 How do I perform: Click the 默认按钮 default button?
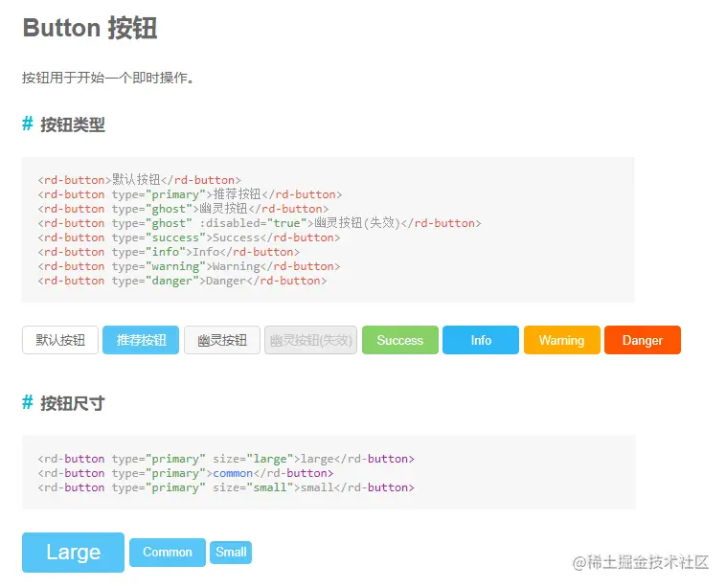[60, 340]
